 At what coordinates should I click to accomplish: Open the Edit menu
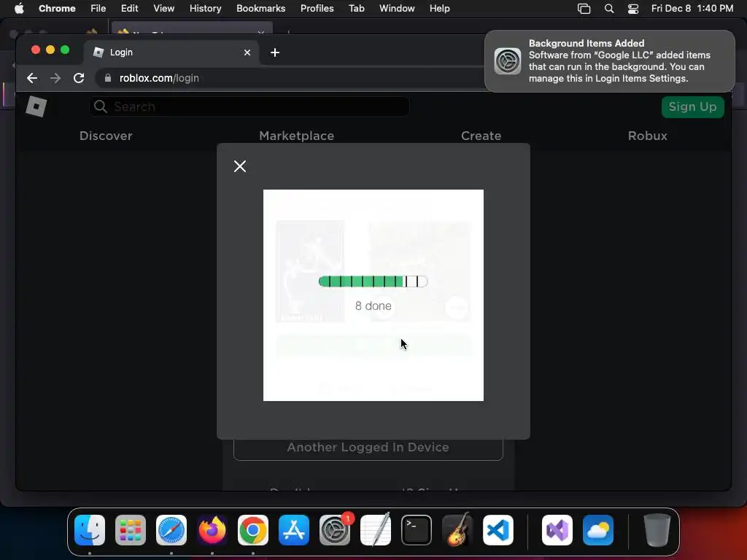pos(129,8)
